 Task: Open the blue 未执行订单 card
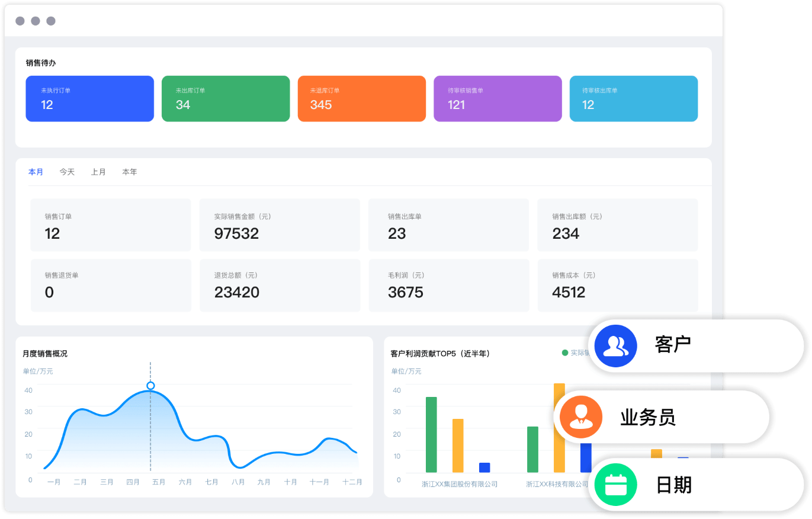89,99
